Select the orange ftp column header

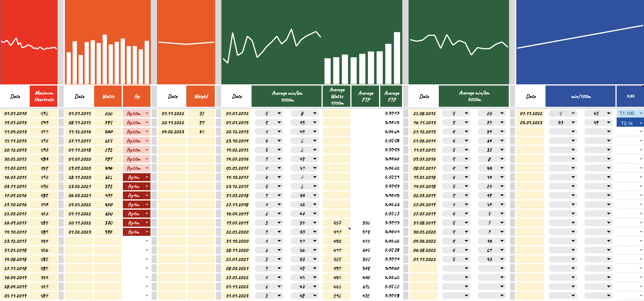coord(137,96)
